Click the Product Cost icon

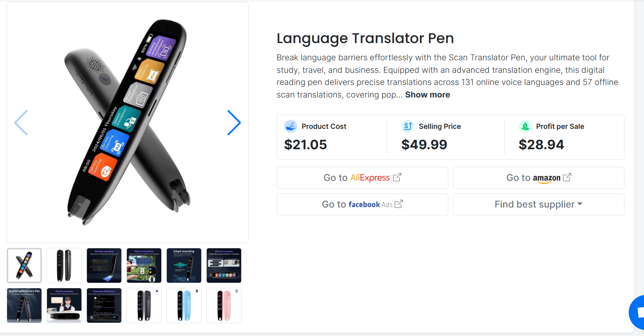click(290, 126)
